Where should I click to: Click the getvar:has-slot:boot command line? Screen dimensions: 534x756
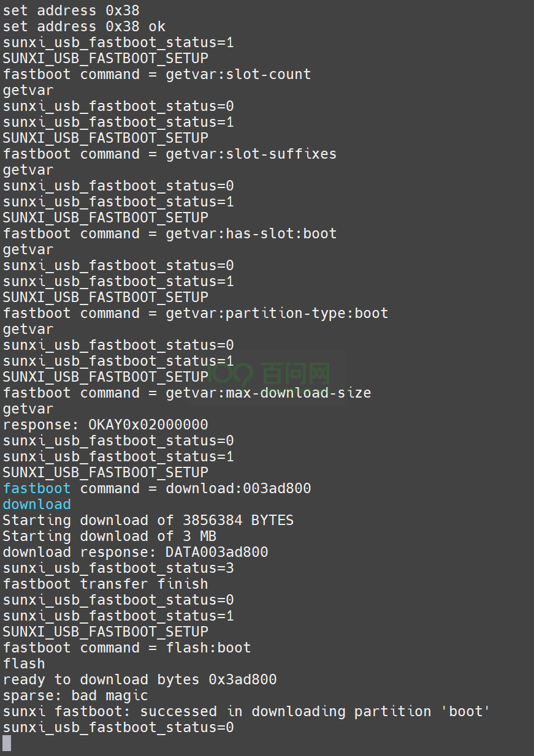click(x=170, y=233)
